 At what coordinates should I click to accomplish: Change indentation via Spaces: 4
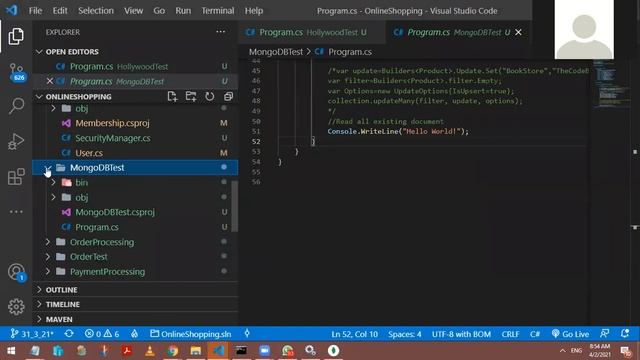[404, 334]
